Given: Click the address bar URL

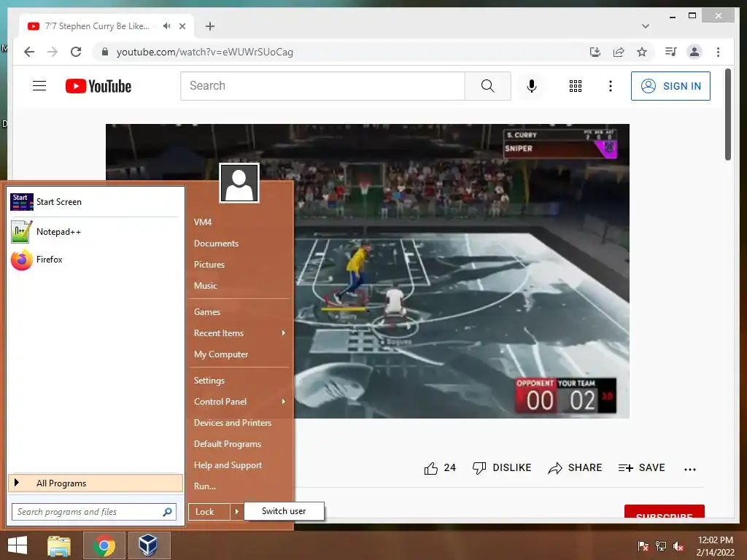Looking at the screenshot, I should click(204, 52).
